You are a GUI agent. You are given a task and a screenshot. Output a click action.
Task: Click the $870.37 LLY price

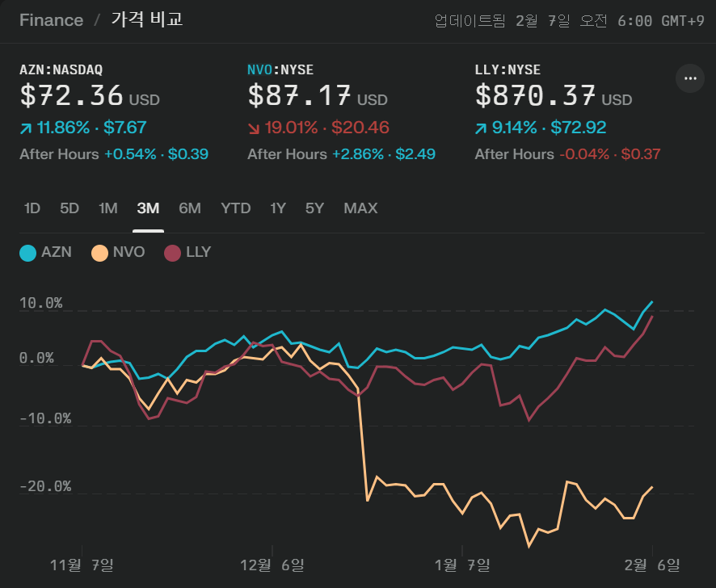pos(535,96)
